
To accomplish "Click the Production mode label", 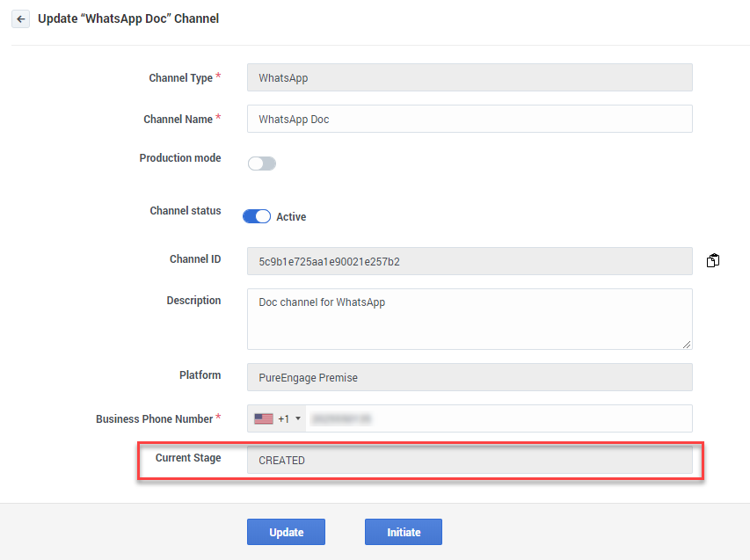I will (x=180, y=158).
